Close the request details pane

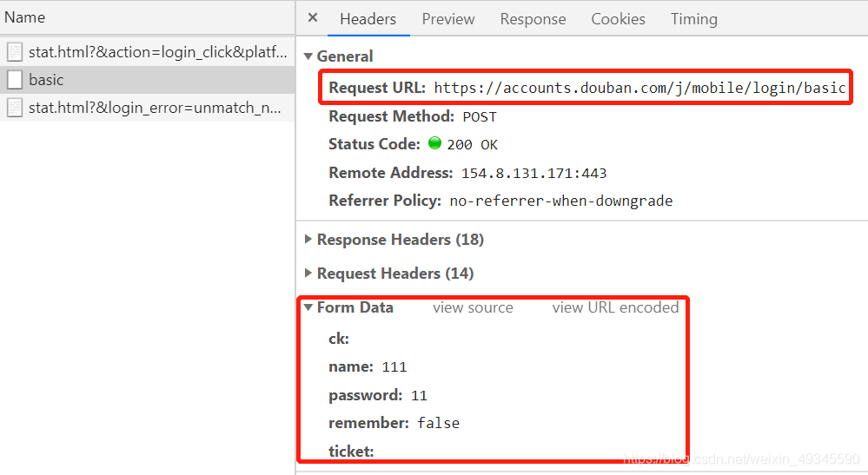pyautogui.click(x=313, y=17)
